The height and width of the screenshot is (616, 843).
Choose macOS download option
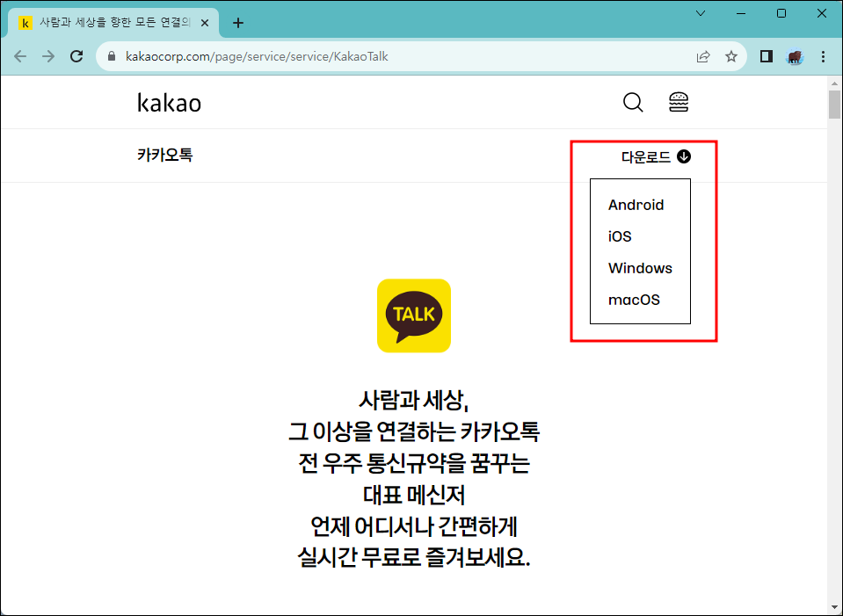pos(632,300)
